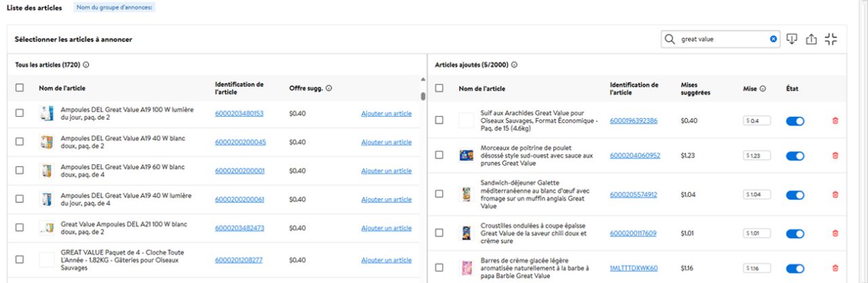The width and height of the screenshot is (868, 283).
Task: Check Ampoules A19 40 W blanc doux row
Action: pyautogui.click(x=20, y=142)
